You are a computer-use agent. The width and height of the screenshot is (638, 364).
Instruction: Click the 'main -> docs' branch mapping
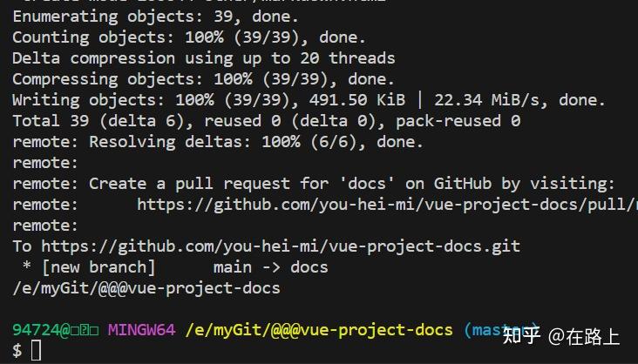270,267
